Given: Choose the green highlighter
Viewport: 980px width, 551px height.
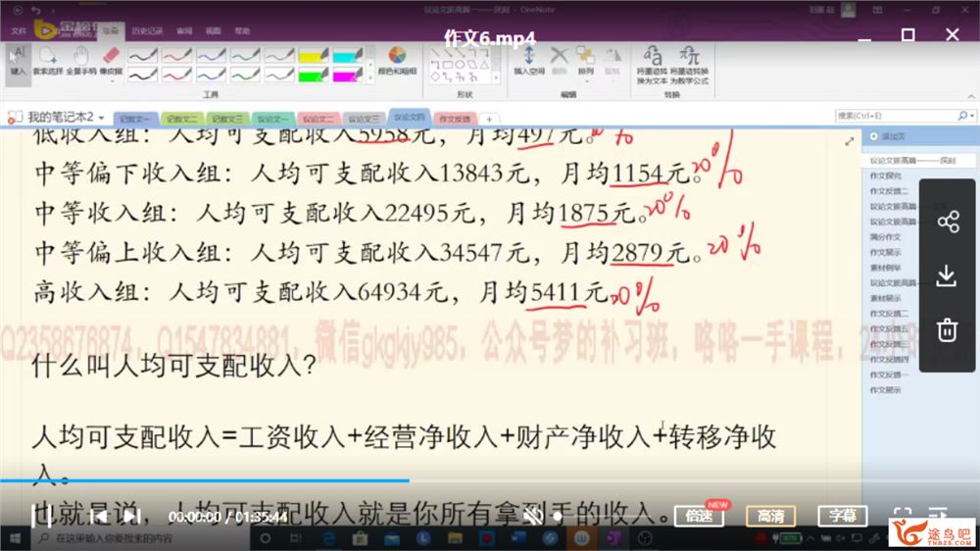Looking at the screenshot, I should 314,75.
